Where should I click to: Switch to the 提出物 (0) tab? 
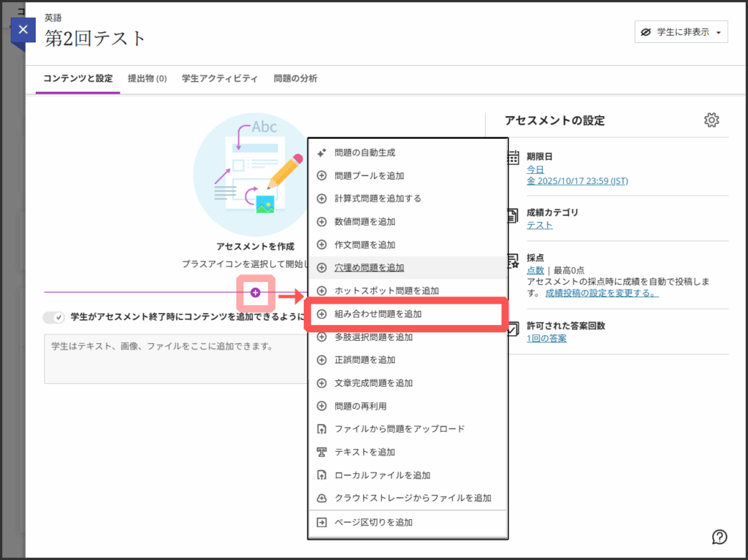point(147,78)
